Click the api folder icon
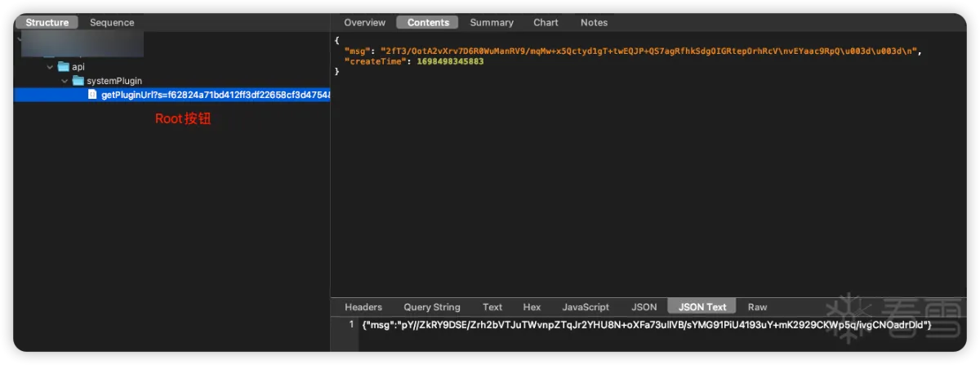This screenshot has width=980, height=365. [63, 67]
